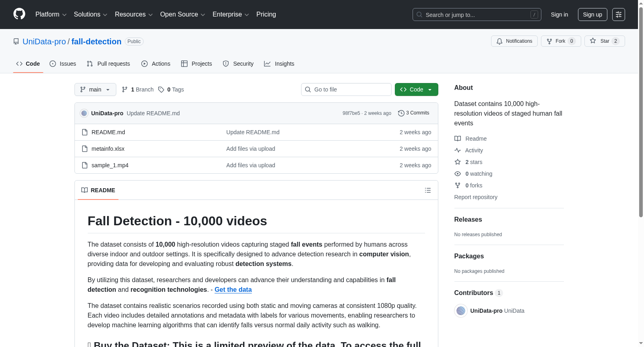This screenshot has height=347, width=644.
Task: Click the Go to file input
Action: 346,89
